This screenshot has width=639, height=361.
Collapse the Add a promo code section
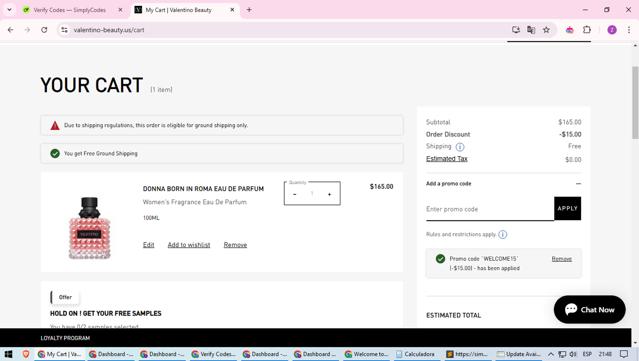point(578,184)
